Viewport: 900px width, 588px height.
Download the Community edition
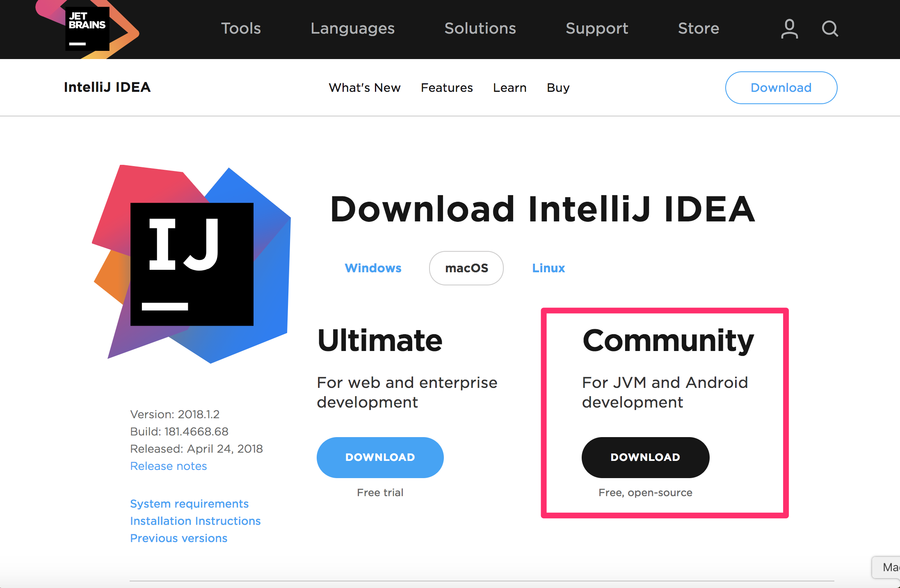click(x=645, y=457)
